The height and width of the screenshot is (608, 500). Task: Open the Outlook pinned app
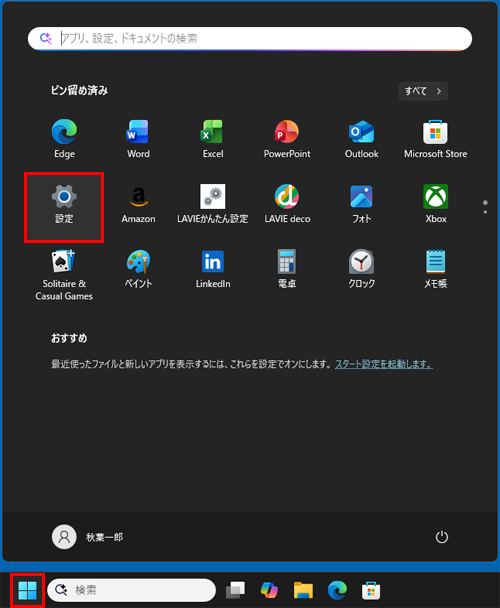coord(362,139)
